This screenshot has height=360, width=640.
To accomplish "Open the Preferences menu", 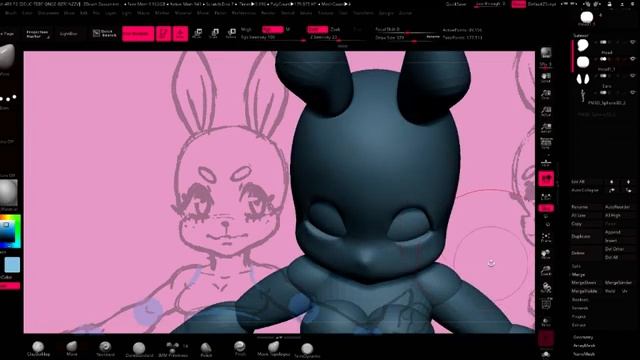I will pos(244,13).
